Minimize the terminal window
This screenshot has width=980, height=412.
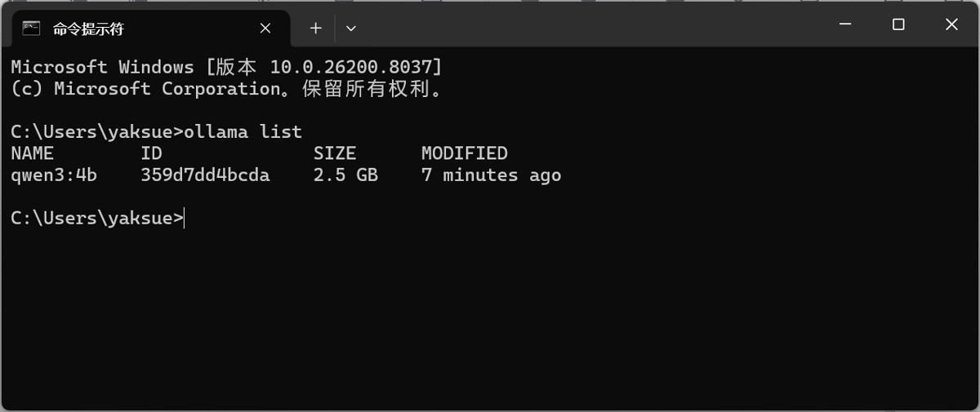point(845,24)
